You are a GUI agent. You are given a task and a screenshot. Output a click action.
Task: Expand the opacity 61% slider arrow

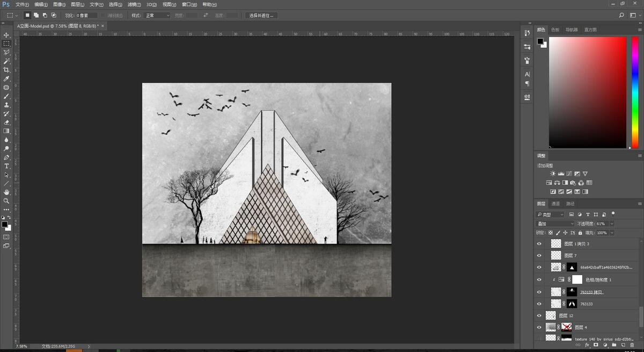pyautogui.click(x=612, y=224)
